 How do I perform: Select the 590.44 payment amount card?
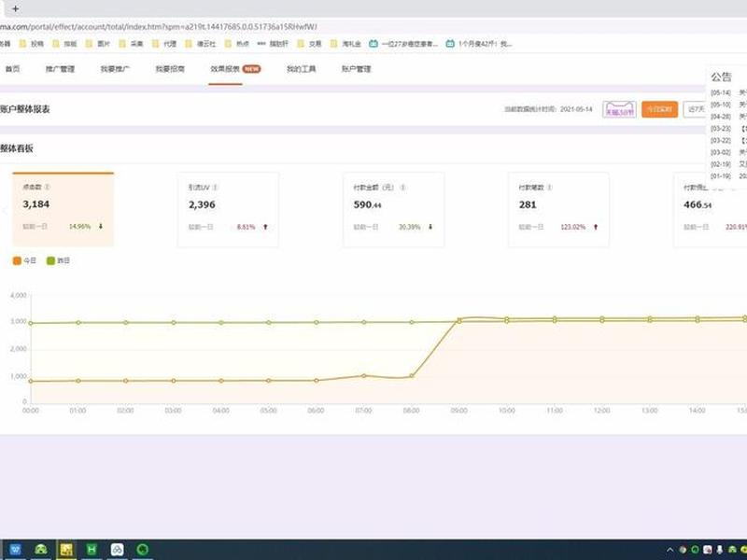(393, 209)
